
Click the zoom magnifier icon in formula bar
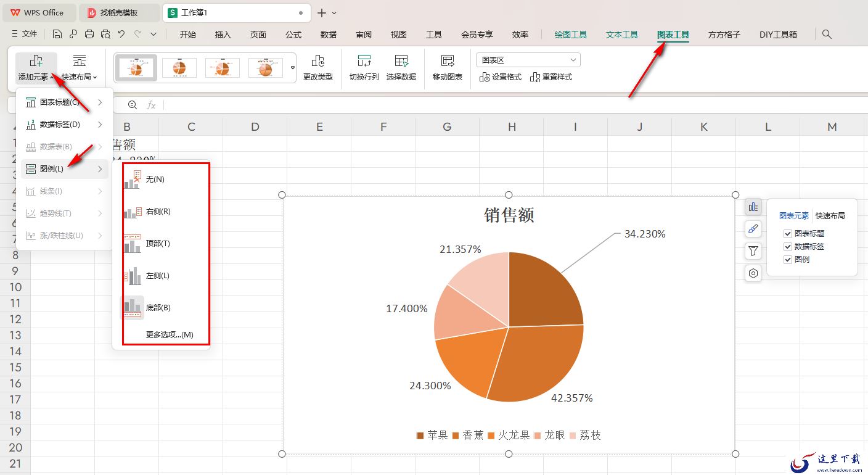[133, 105]
